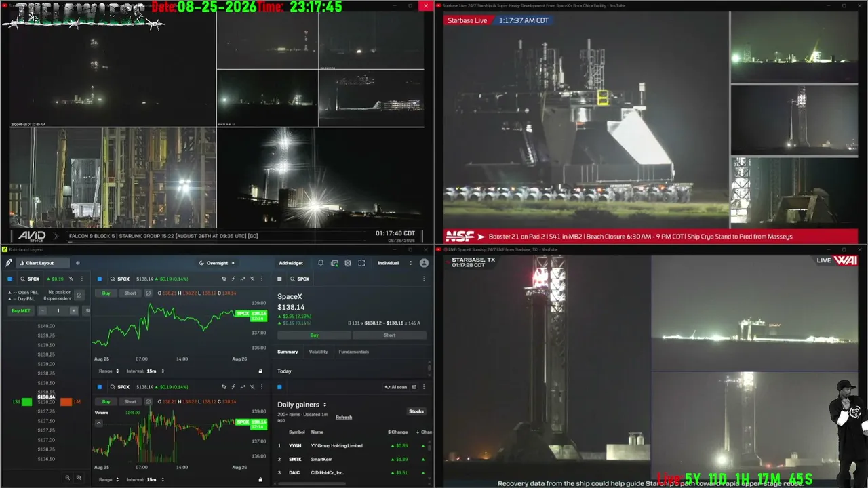Toggle the slashed-circle icon next to open orders
This screenshot has width=868, height=488.
pos(79,296)
